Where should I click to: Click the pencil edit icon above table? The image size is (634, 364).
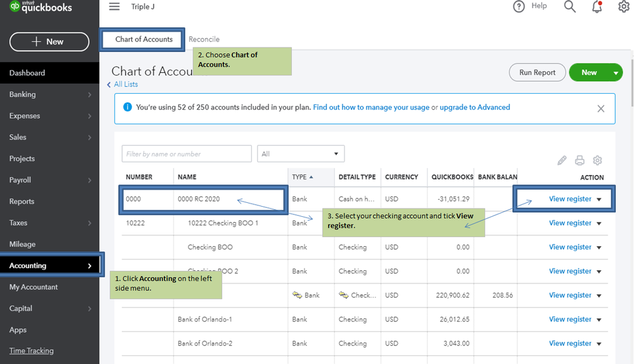562,160
